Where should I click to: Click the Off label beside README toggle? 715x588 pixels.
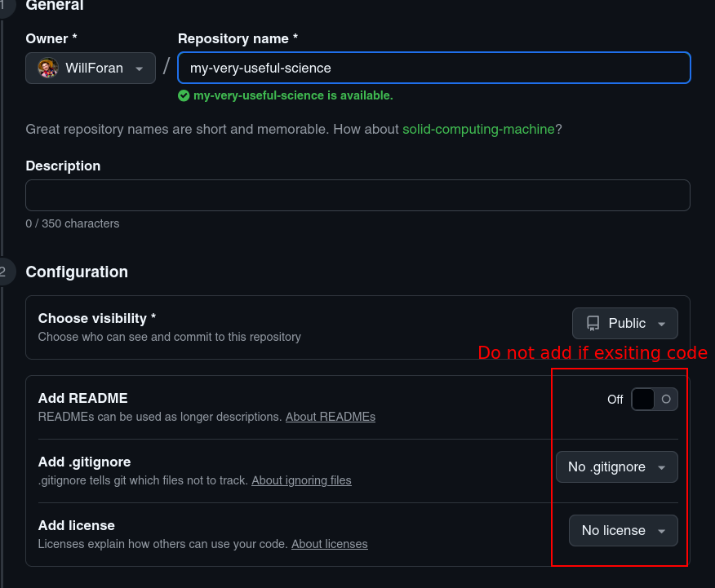[x=615, y=400]
